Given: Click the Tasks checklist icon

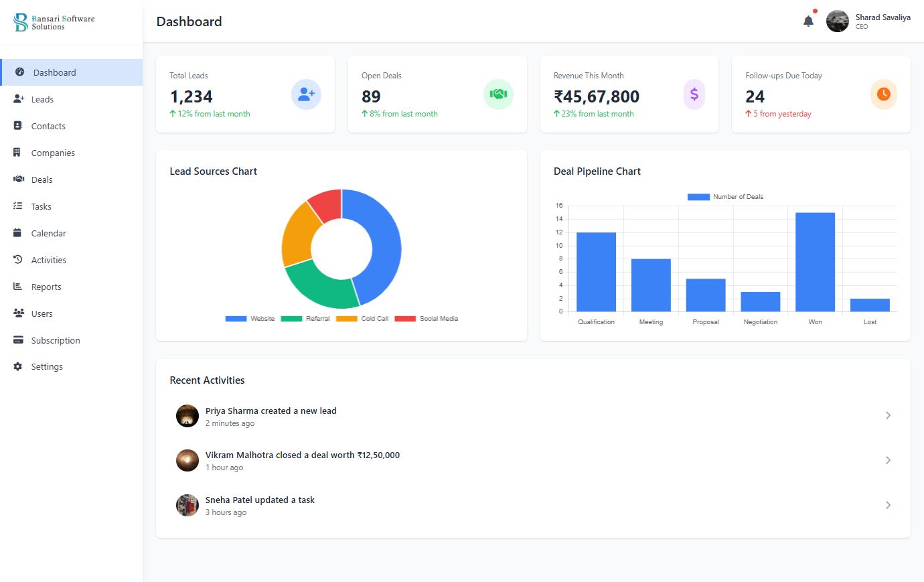Looking at the screenshot, I should (x=18, y=206).
